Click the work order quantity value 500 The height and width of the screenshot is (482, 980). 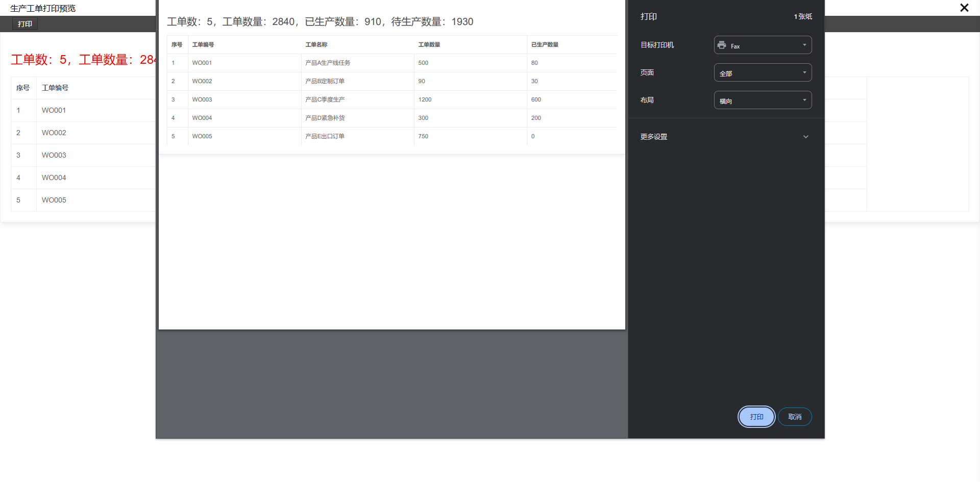click(423, 63)
